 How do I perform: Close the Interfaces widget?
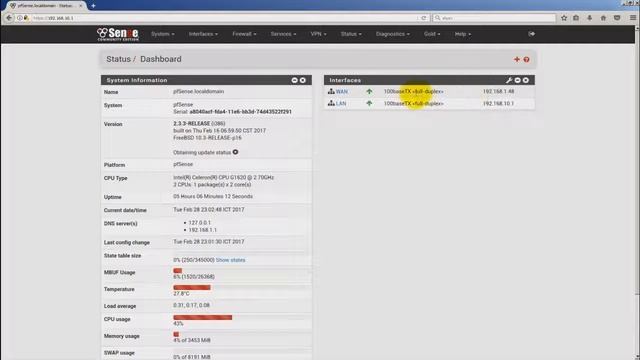[x=526, y=80]
